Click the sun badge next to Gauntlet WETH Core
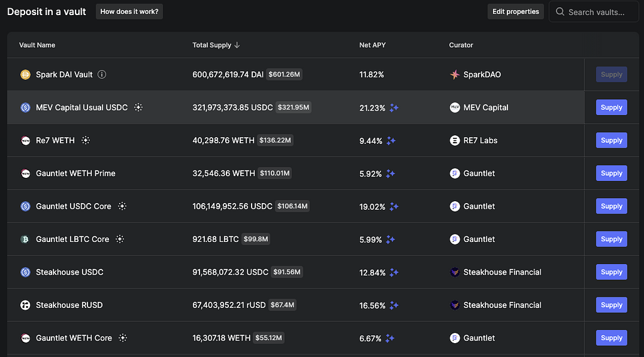644x357 pixels. [123, 338]
